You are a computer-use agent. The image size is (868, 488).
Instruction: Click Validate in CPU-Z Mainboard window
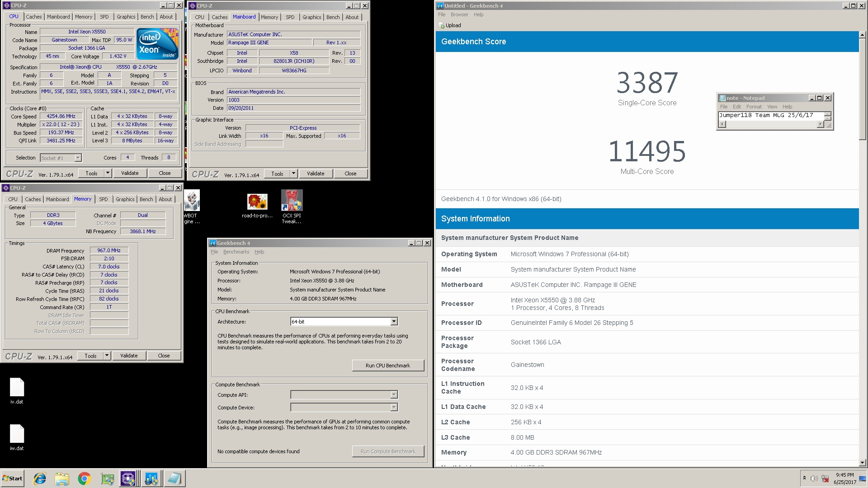pos(316,174)
